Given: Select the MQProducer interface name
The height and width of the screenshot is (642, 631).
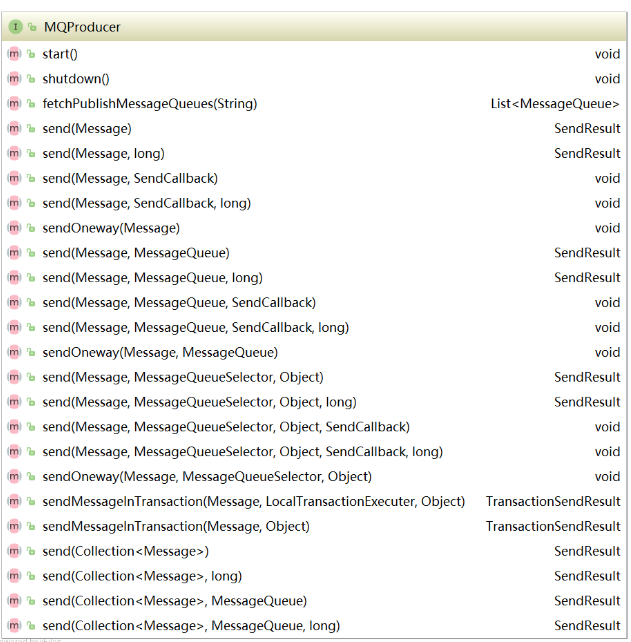Looking at the screenshot, I should [82, 27].
